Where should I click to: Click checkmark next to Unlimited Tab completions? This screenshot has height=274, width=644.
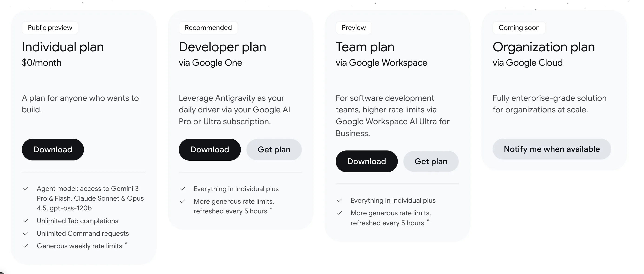[26, 221]
